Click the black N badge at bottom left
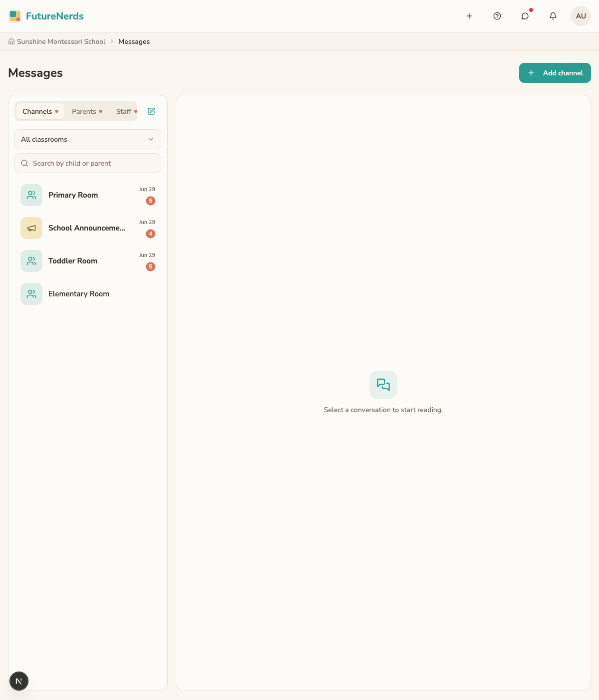Screen dimensions: 599x700 [x=19, y=681]
